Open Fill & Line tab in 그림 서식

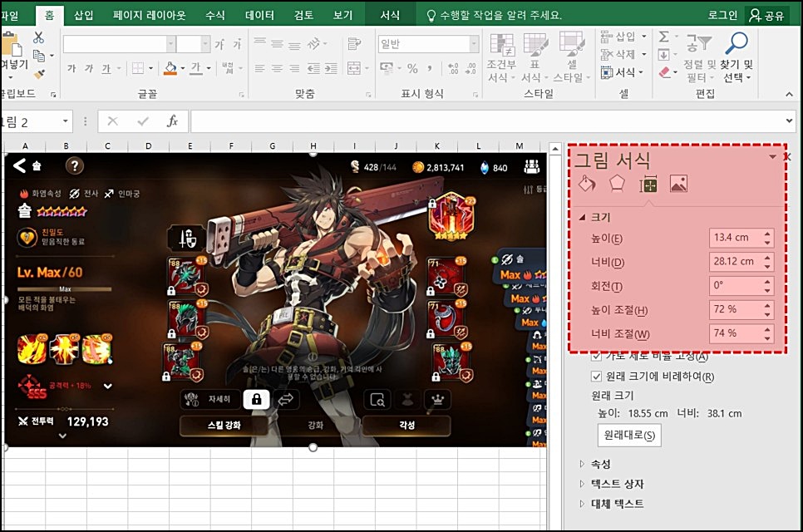[x=587, y=184]
